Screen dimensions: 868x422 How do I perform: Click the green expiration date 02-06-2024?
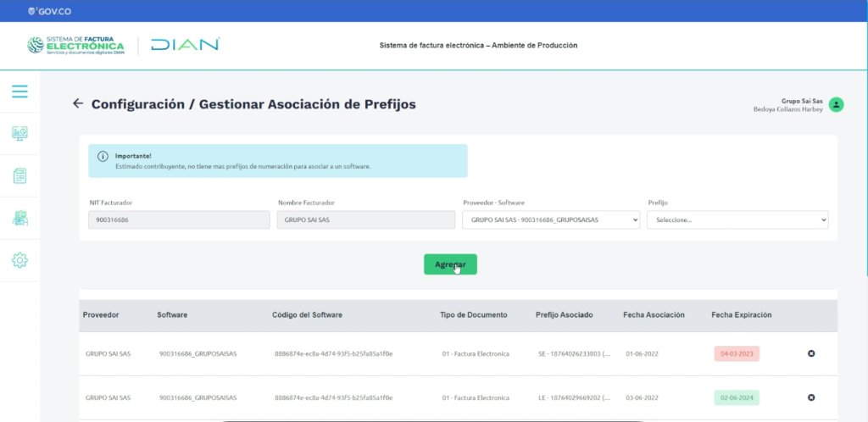(737, 397)
